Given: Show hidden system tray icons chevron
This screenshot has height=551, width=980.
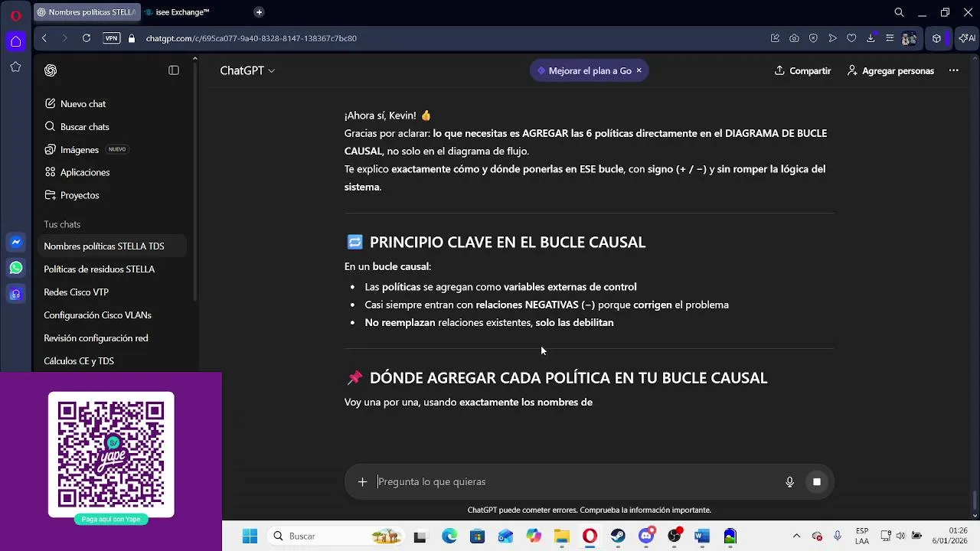Looking at the screenshot, I should point(796,536).
